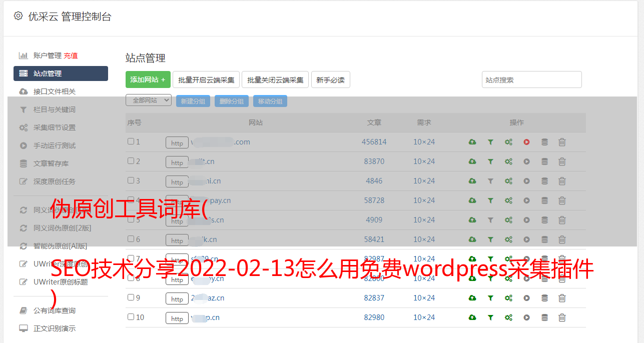
Task: Click the red 充值 link
Action: click(71, 55)
